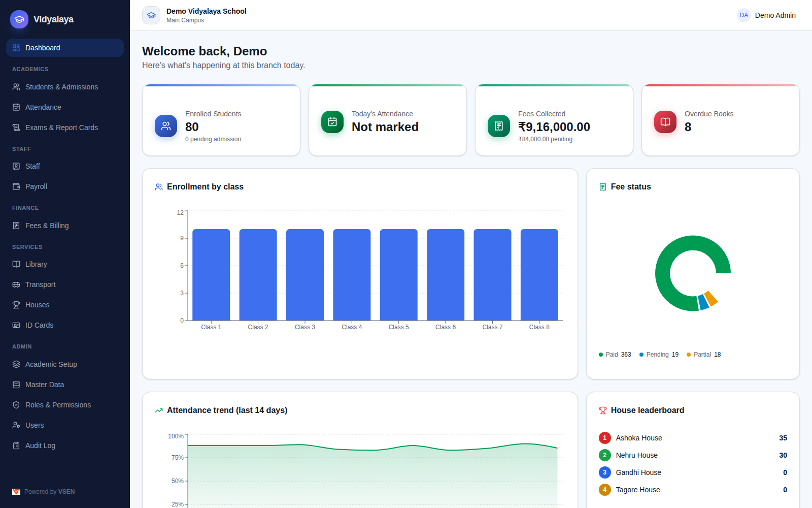Viewport: 812px width, 508px height.
Task: Click the ID Cards icon
Action: (x=16, y=325)
